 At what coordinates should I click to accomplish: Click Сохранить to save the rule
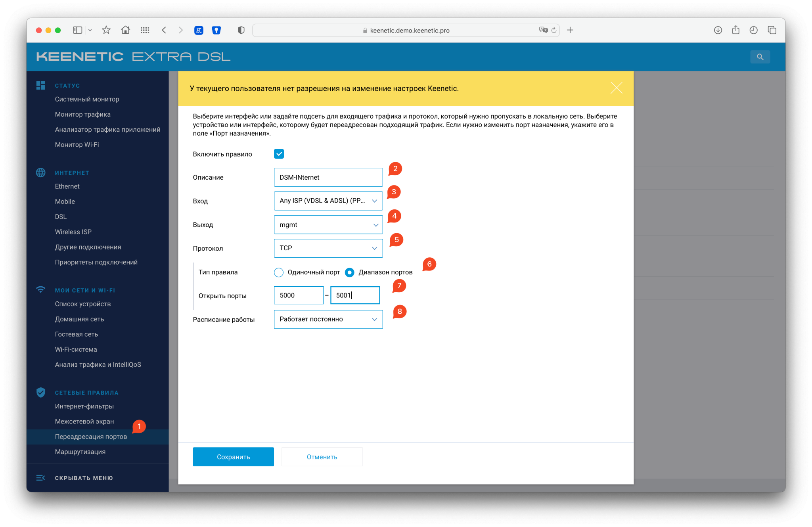click(233, 456)
